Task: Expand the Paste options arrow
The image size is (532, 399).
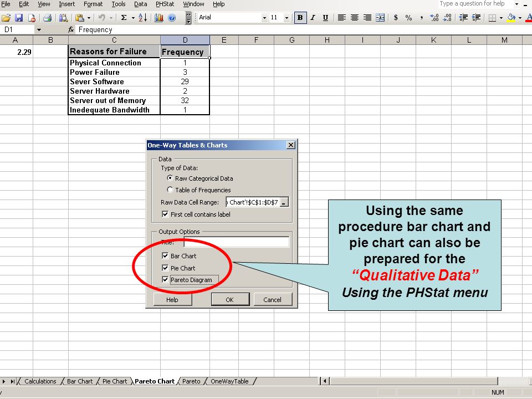Action: point(89,18)
